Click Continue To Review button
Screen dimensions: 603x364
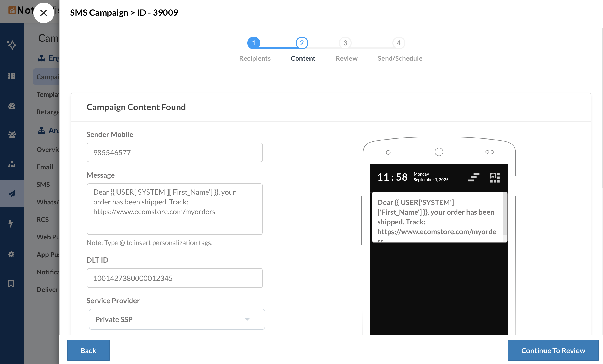(x=553, y=350)
